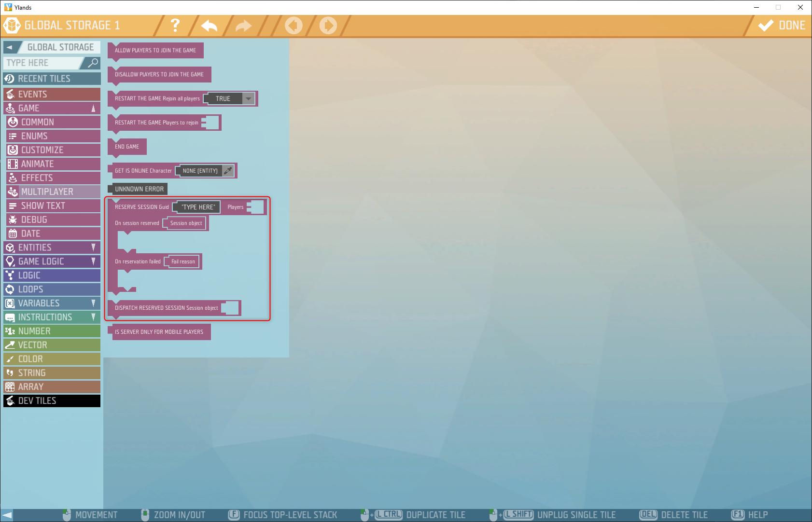Image resolution: width=812 pixels, height=522 pixels.
Task: Expand the Entities category
Action: (93, 247)
